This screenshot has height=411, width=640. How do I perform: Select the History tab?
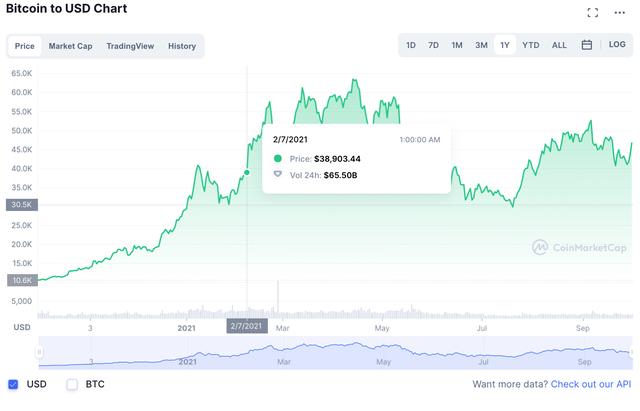(x=182, y=46)
